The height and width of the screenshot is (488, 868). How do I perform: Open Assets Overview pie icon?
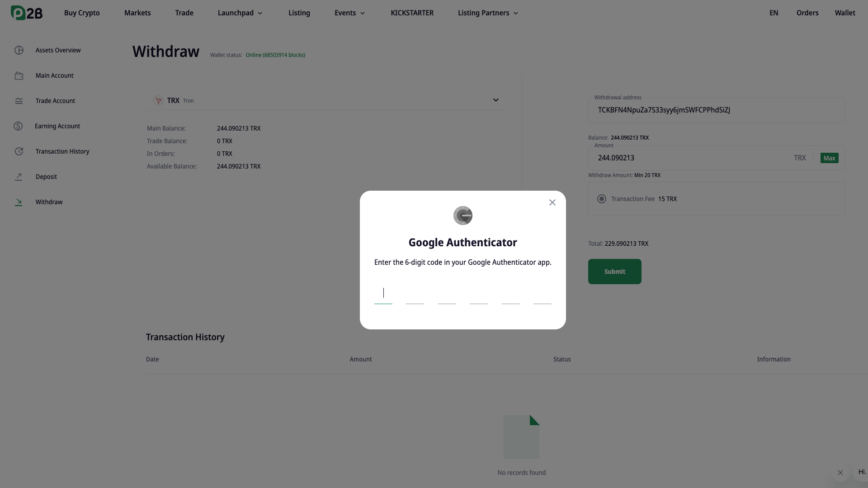point(19,50)
